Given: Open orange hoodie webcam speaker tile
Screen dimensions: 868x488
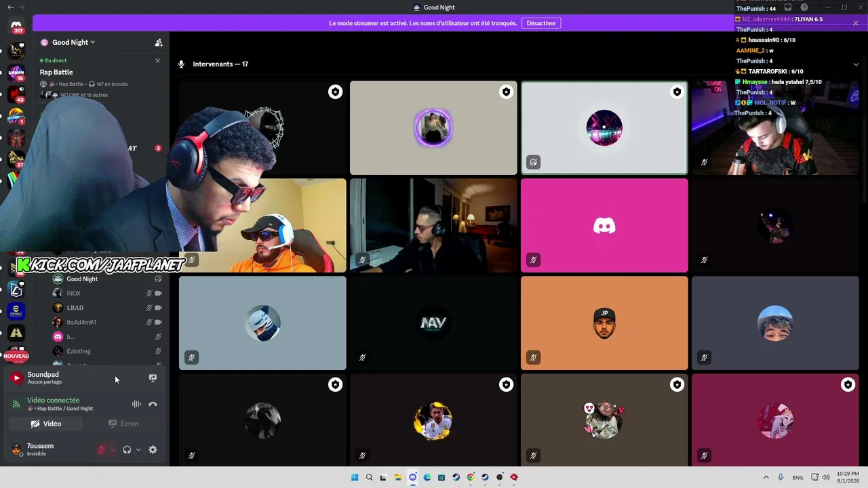Looking at the screenshot, I should click(262, 226).
